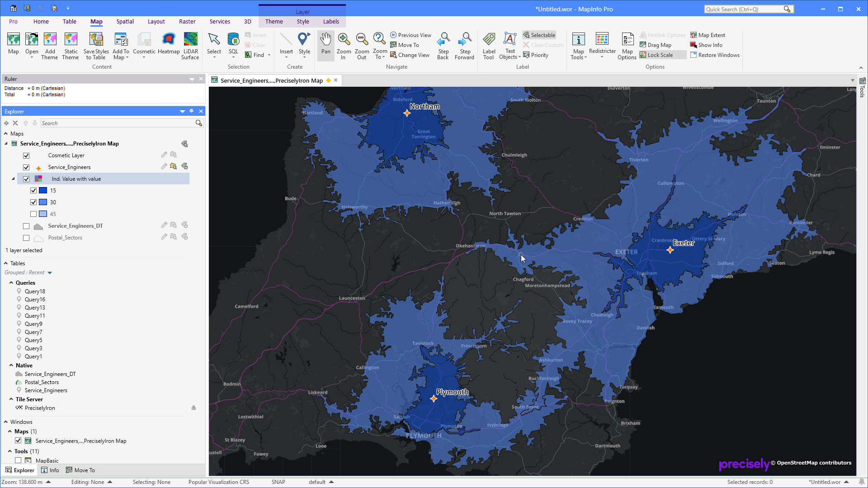Image resolution: width=868 pixels, height=488 pixels.
Task: Collapse the Tile Server group
Action: (x=11, y=399)
